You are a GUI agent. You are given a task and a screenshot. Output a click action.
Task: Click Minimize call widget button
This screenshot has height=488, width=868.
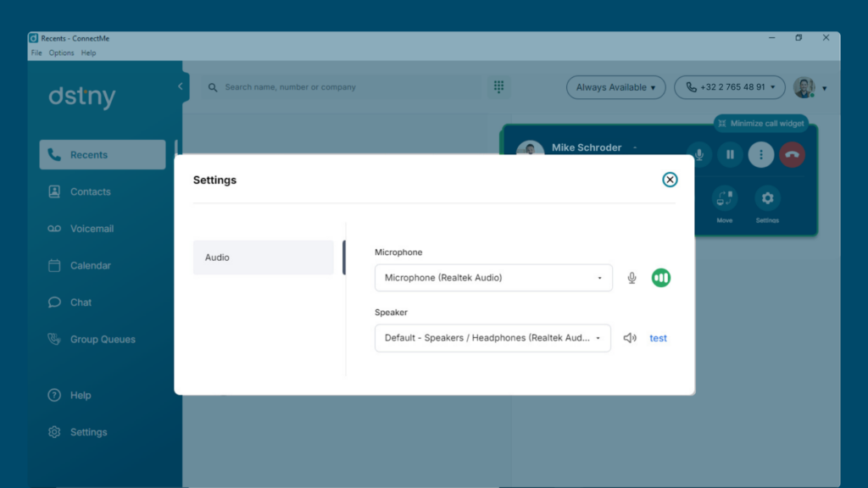click(x=760, y=124)
